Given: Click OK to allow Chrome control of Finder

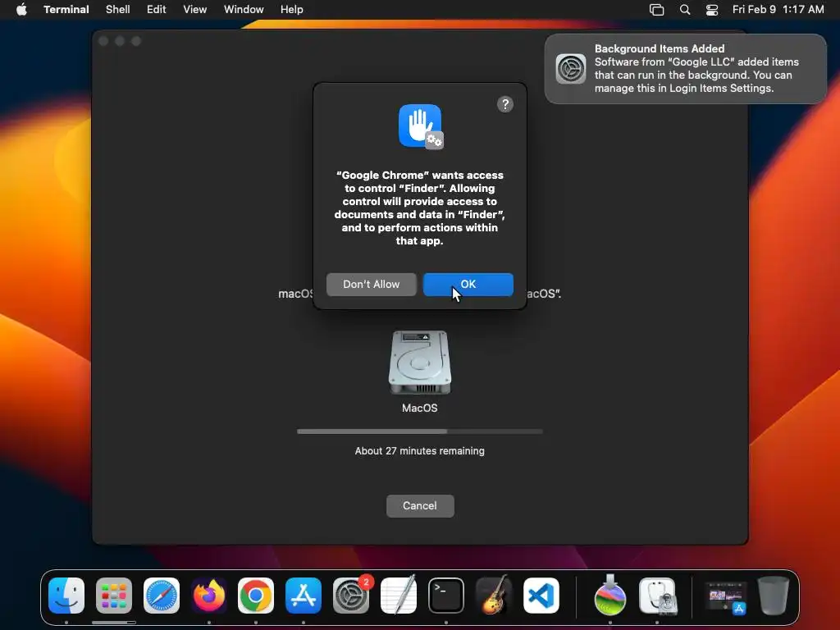Looking at the screenshot, I should (x=468, y=285).
